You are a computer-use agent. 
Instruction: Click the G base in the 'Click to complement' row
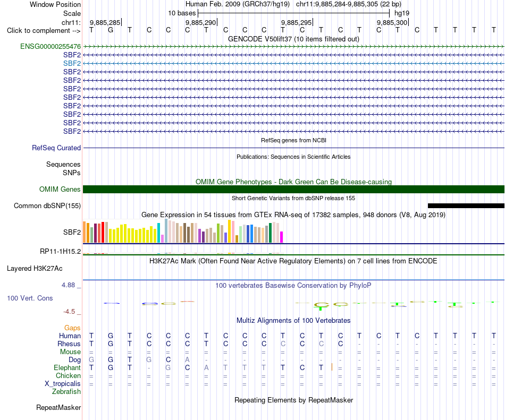pos(111,30)
